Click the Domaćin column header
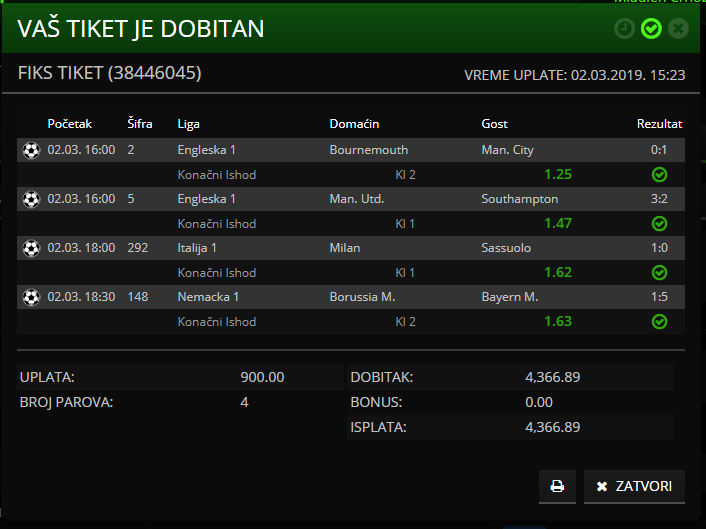This screenshot has width=706, height=529. click(x=354, y=124)
